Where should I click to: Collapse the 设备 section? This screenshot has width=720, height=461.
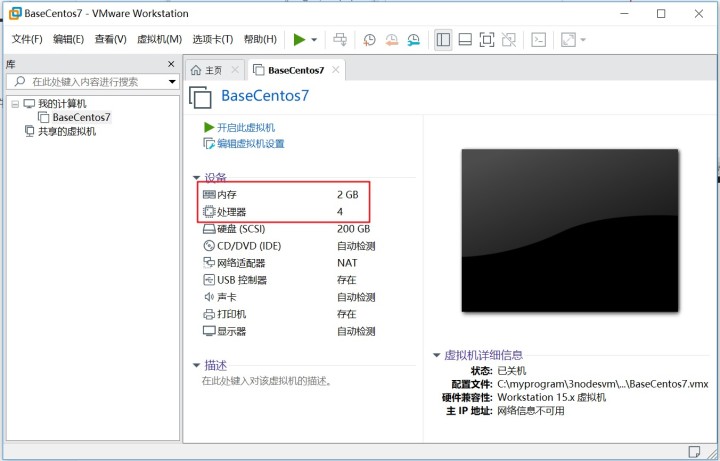197,178
